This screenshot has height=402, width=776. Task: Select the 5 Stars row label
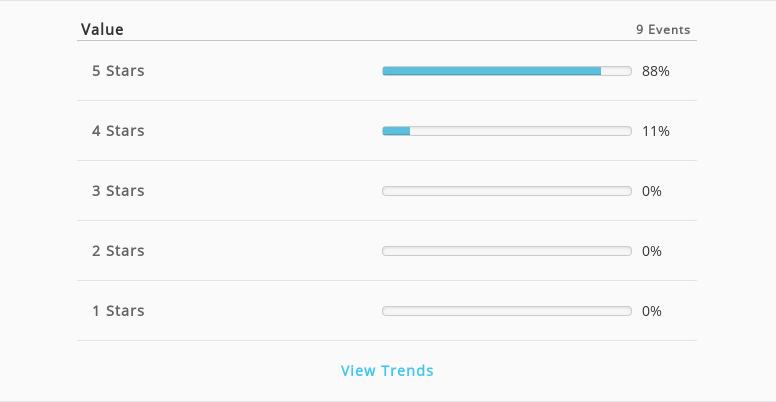coord(118,71)
